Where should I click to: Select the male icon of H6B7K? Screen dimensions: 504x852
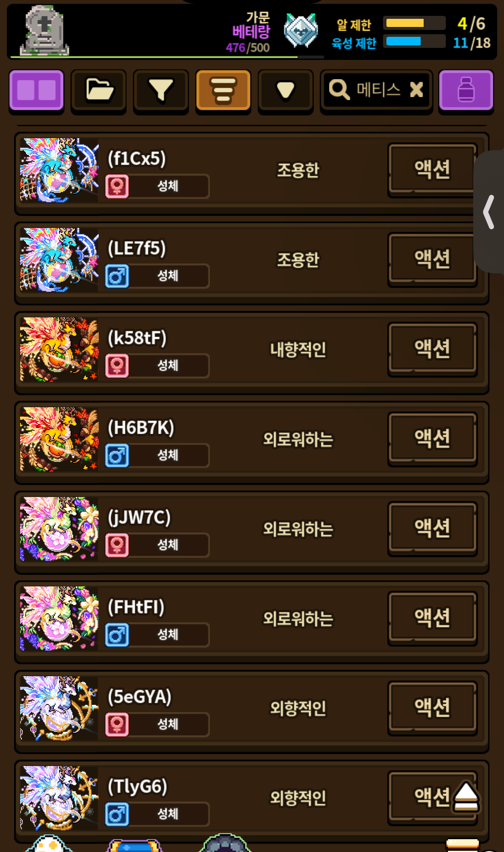pyautogui.click(x=117, y=456)
